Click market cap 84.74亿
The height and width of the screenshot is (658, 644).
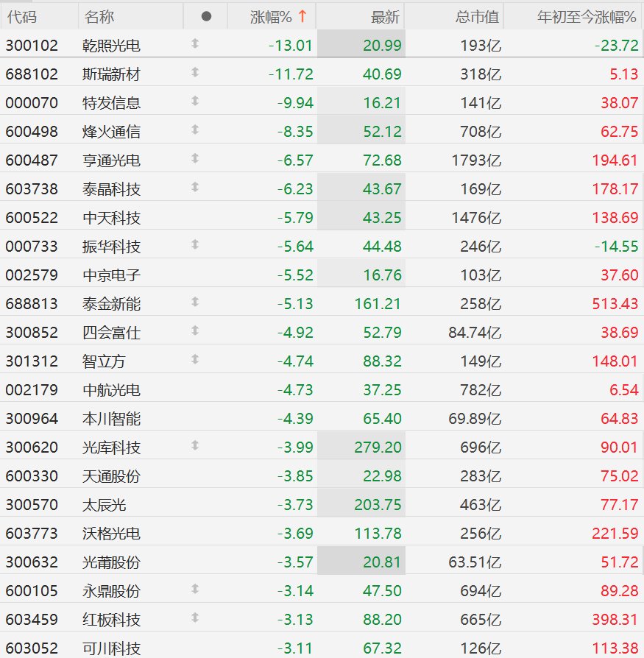[x=475, y=333]
